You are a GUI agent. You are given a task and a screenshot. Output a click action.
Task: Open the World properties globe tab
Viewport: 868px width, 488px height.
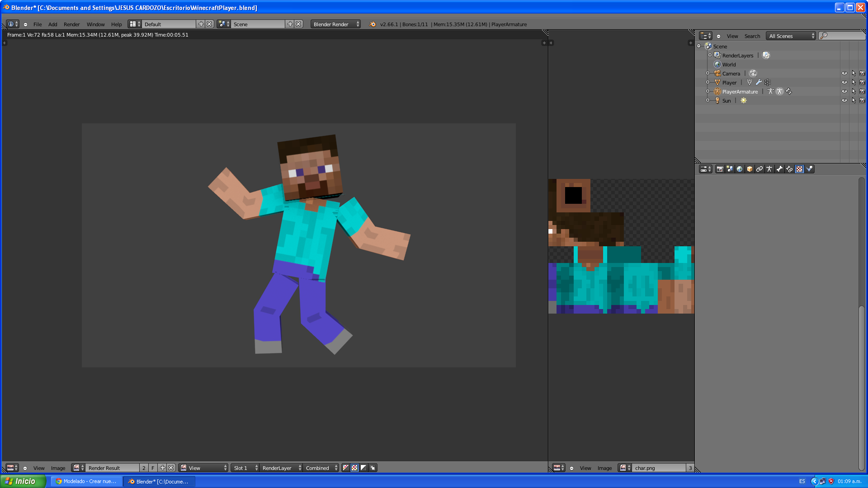click(740, 169)
